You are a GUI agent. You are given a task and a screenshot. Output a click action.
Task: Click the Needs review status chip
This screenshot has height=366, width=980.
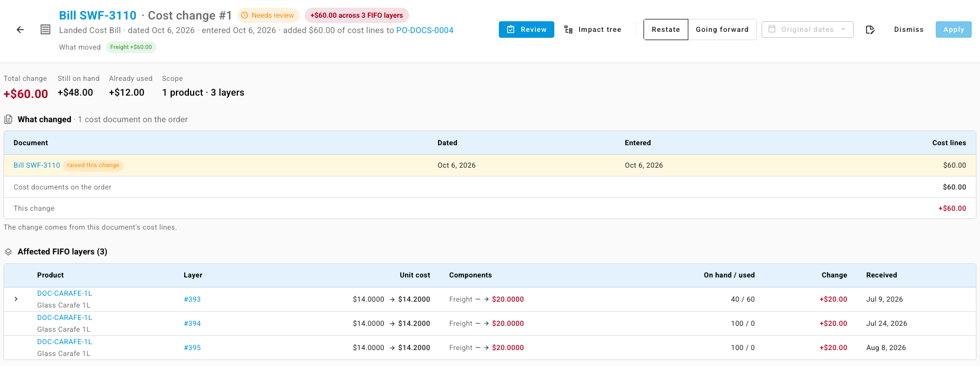tap(268, 15)
